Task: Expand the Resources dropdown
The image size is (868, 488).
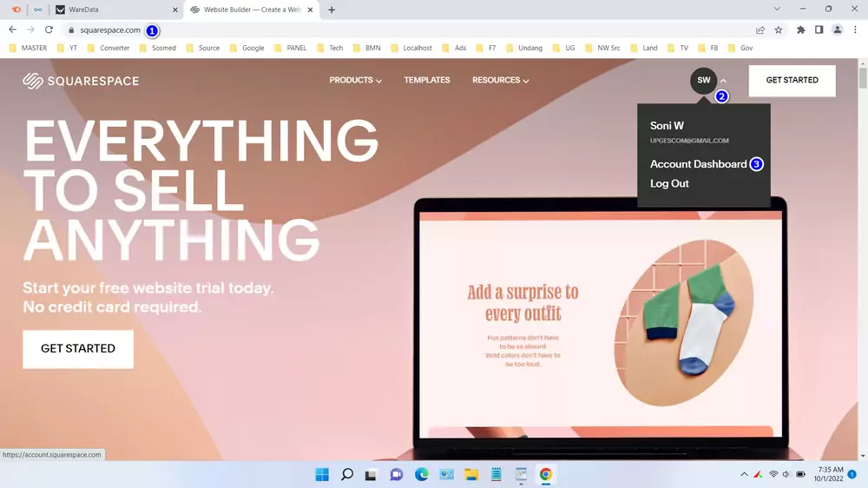Action: click(501, 80)
